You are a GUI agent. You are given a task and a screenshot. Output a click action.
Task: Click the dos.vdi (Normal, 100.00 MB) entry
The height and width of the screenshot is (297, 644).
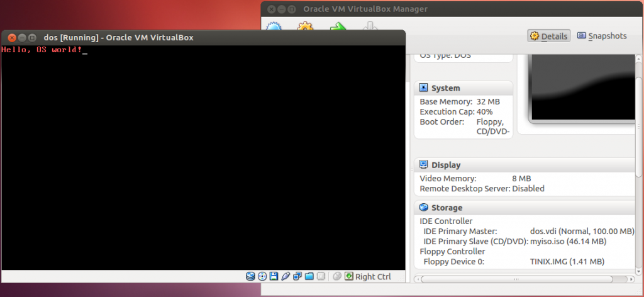[x=582, y=232]
